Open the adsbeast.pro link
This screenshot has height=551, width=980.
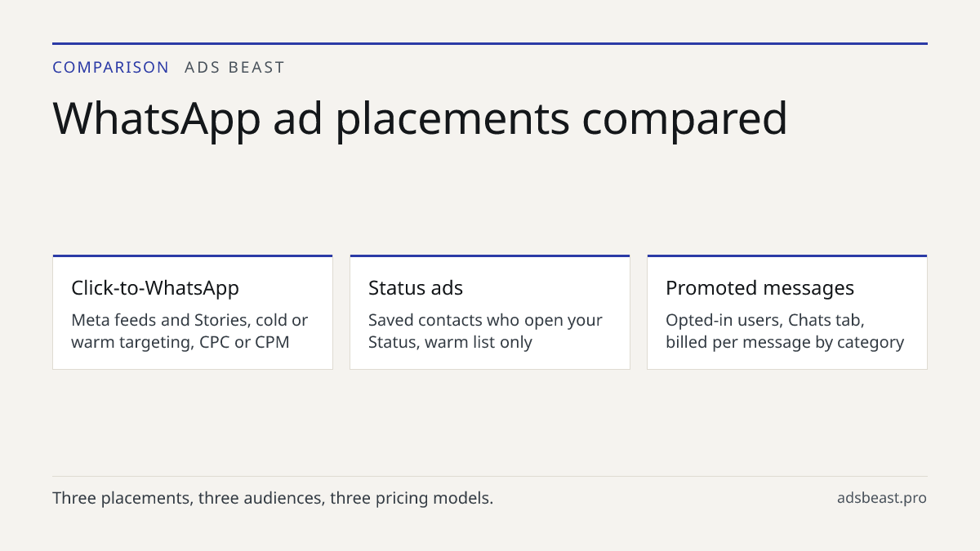point(882,498)
